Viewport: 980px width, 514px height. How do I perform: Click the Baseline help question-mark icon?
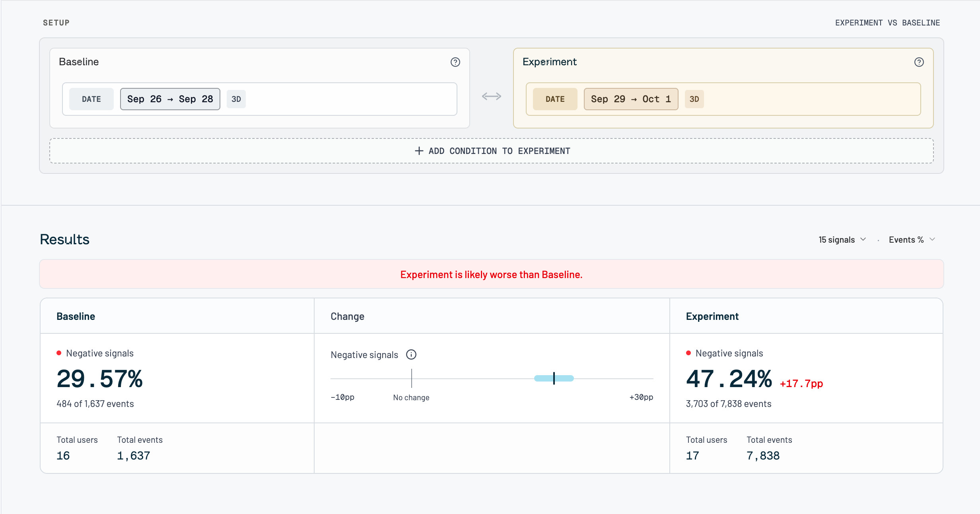(455, 62)
